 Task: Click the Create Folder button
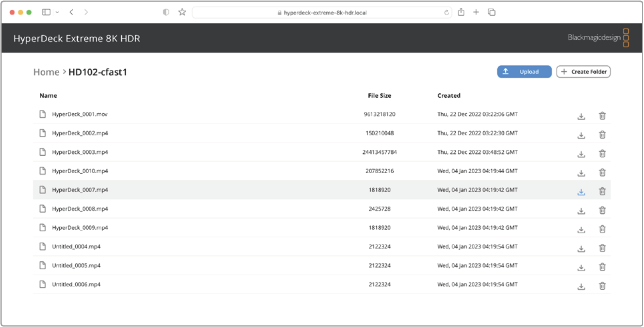pos(584,72)
